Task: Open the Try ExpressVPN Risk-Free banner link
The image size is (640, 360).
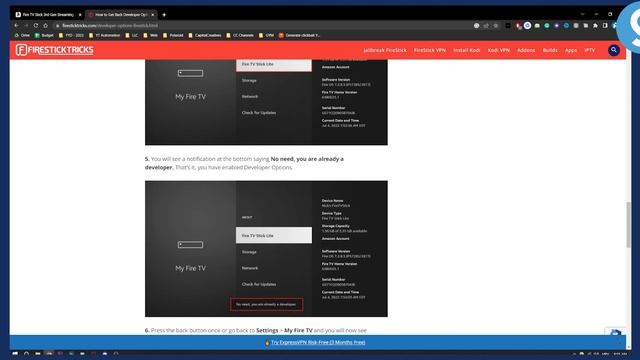Action: 318,342
